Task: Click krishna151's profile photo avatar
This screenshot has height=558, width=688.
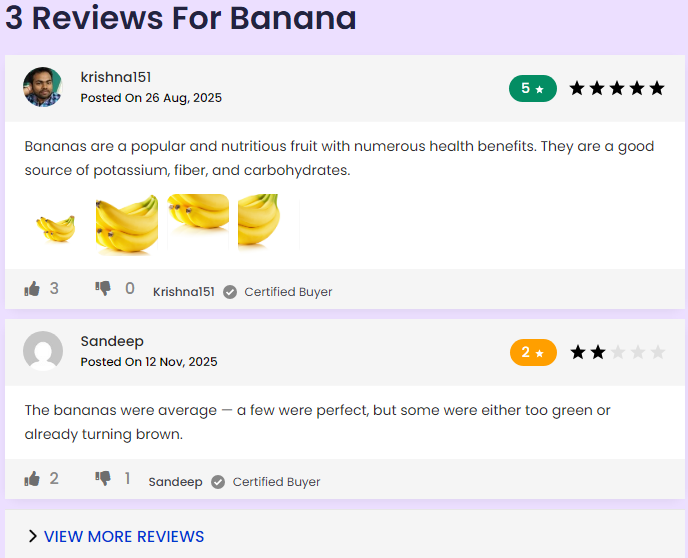Action: [43, 87]
